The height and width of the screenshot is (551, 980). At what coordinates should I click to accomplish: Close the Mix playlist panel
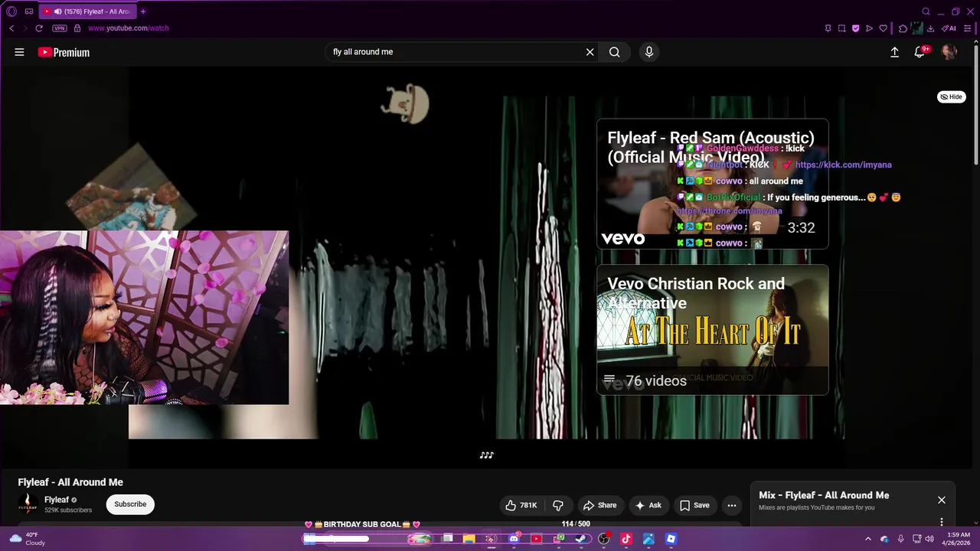click(x=942, y=500)
